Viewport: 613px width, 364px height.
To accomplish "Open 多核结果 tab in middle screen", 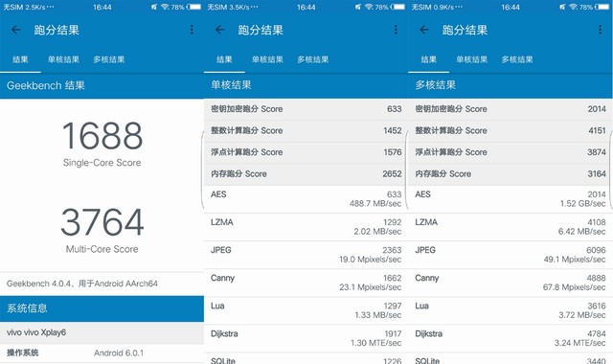I will pyautogui.click(x=313, y=59).
